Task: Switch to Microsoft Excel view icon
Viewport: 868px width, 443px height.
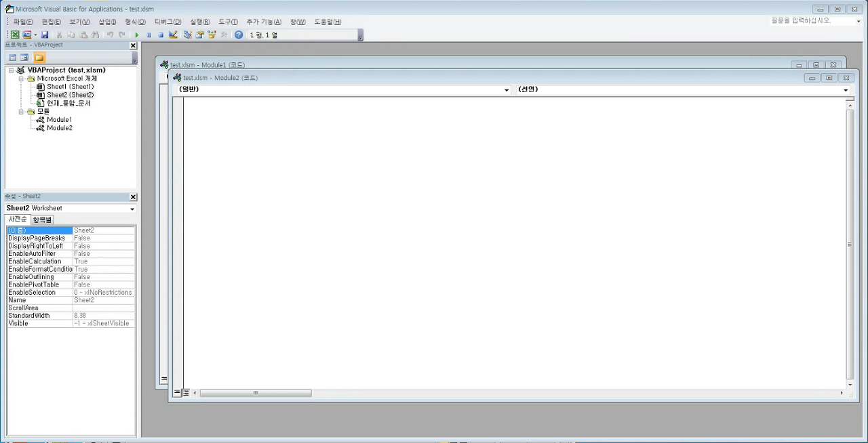Action: 15,35
